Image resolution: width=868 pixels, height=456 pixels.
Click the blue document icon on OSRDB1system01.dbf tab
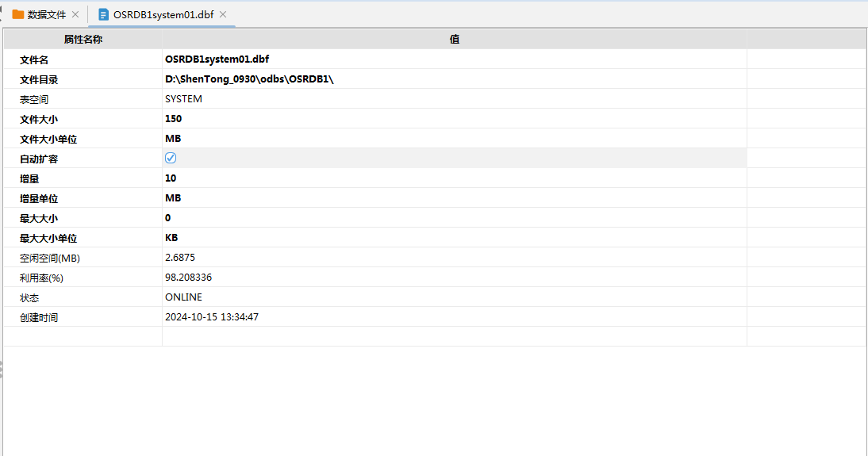[104, 14]
